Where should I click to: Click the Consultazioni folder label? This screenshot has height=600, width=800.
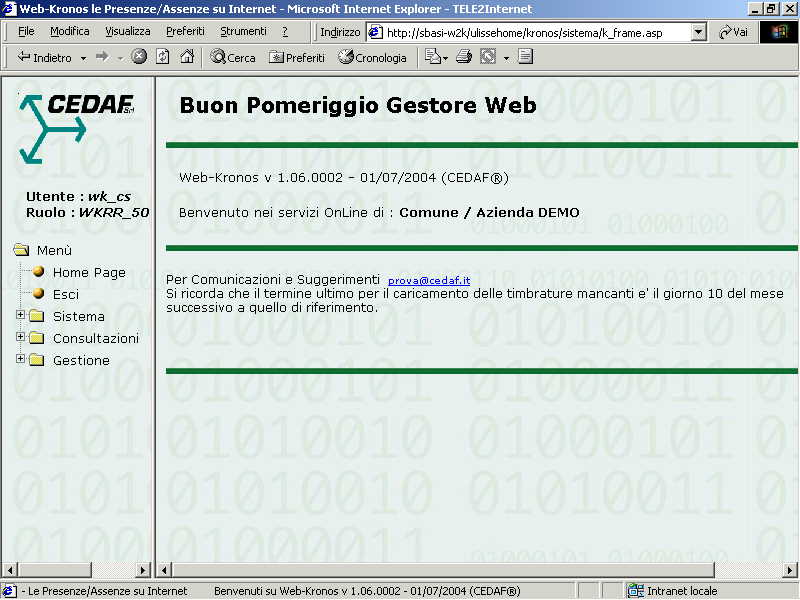[x=96, y=338]
